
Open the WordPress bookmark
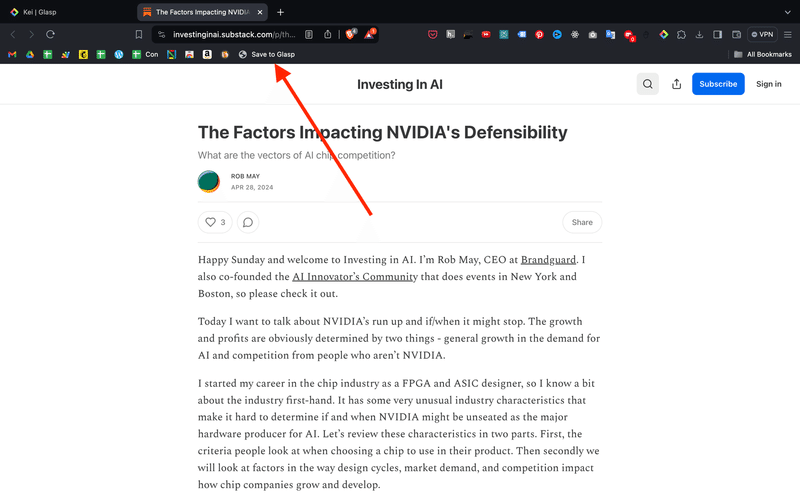pos(119,54)
